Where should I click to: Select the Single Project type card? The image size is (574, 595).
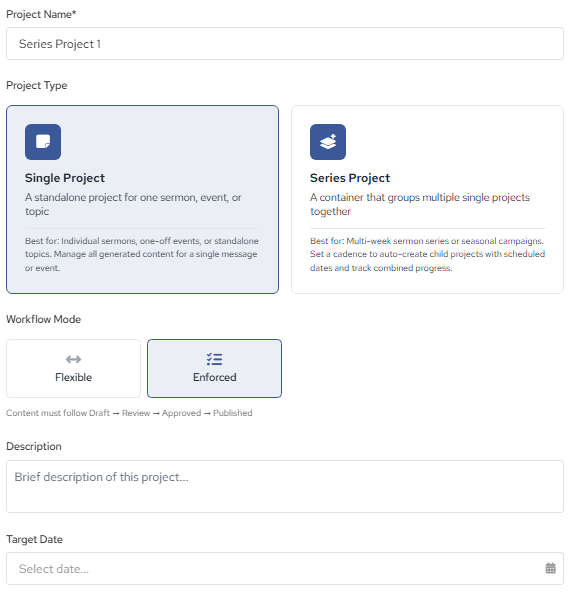point(142,200)
